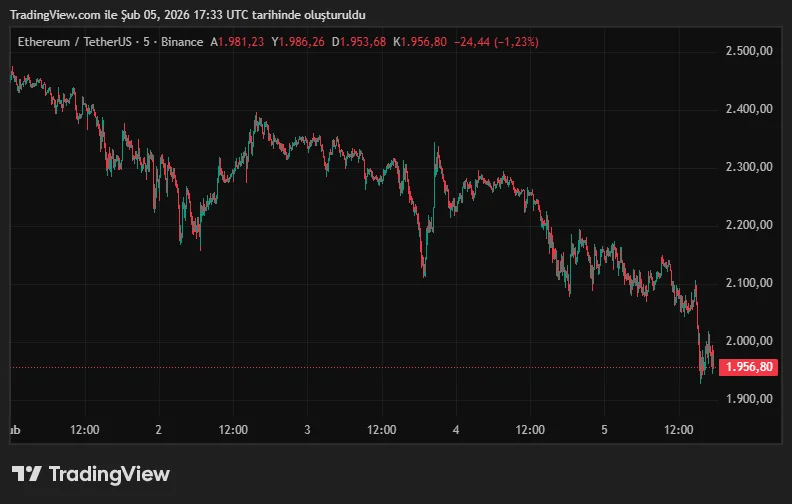Click the −24,44 (−1,23%) change indicator
792x504 pixels.
[496, 42]
